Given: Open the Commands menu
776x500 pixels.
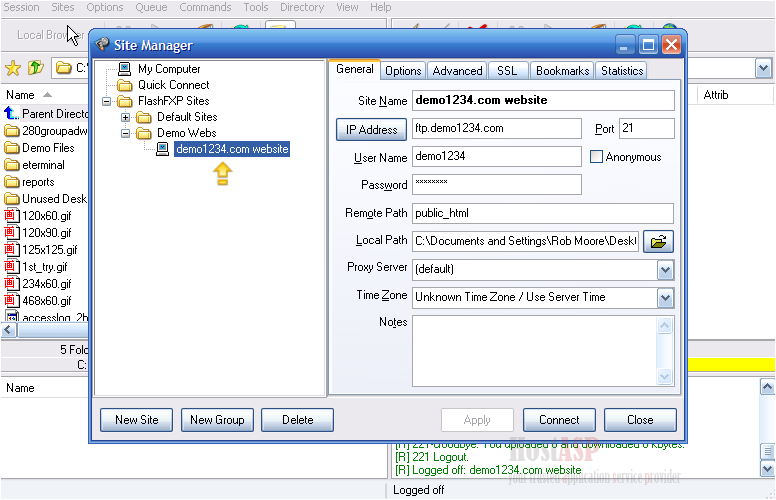Looking at the screenshot, I should [x=205, y=7].
